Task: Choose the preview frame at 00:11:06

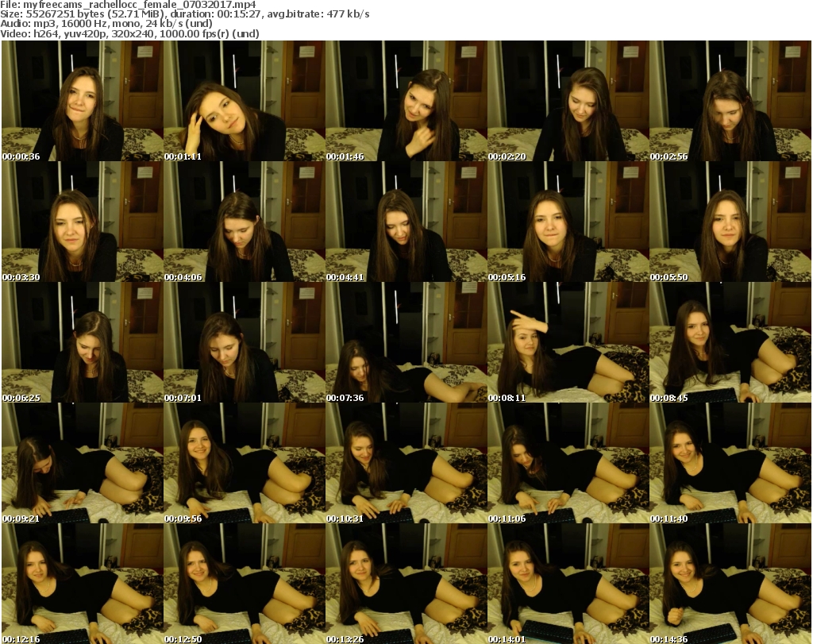Action: pos(568,463)
